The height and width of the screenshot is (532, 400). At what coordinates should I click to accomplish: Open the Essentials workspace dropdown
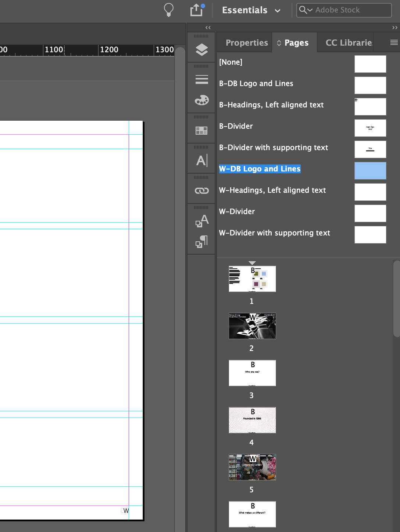click(251, 10)
